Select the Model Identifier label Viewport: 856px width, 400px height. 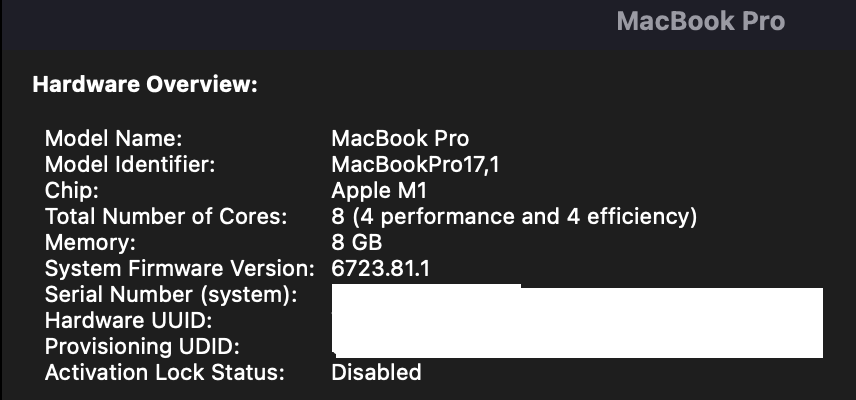click(130, 164)
